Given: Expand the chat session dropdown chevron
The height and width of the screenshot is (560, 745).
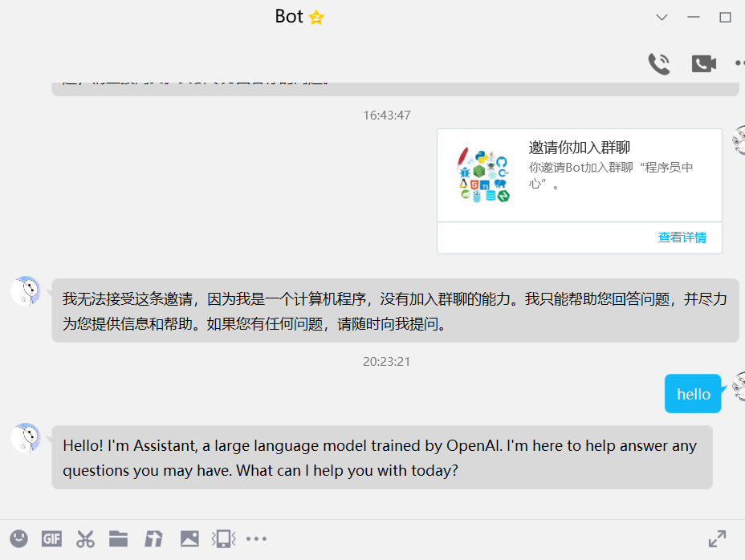Looking at the screenshot, I should 661,17.
